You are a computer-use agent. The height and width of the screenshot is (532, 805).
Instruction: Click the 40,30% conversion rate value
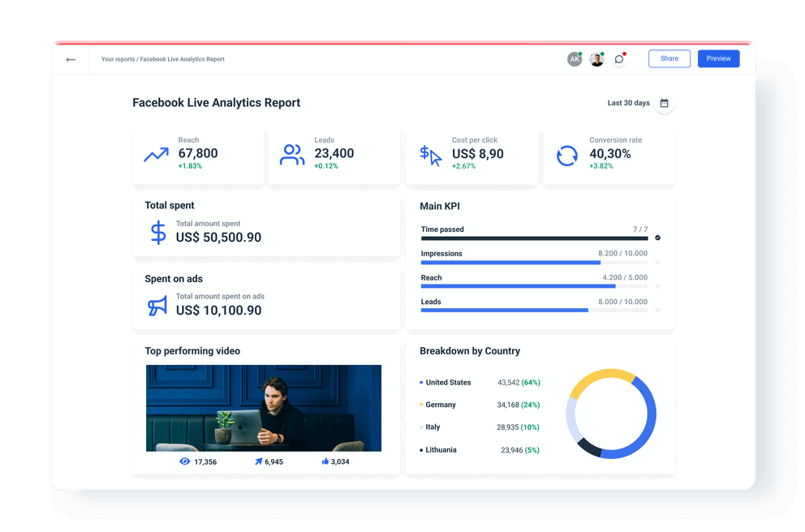click(610, 154)
